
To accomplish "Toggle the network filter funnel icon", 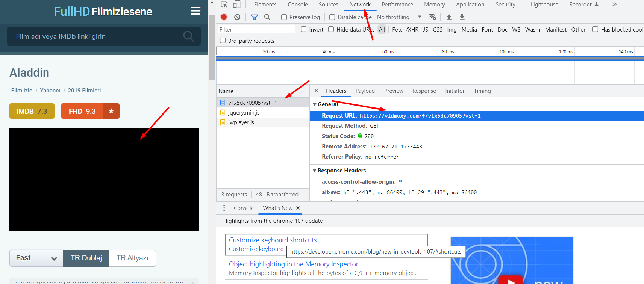I will coord(254,17).
